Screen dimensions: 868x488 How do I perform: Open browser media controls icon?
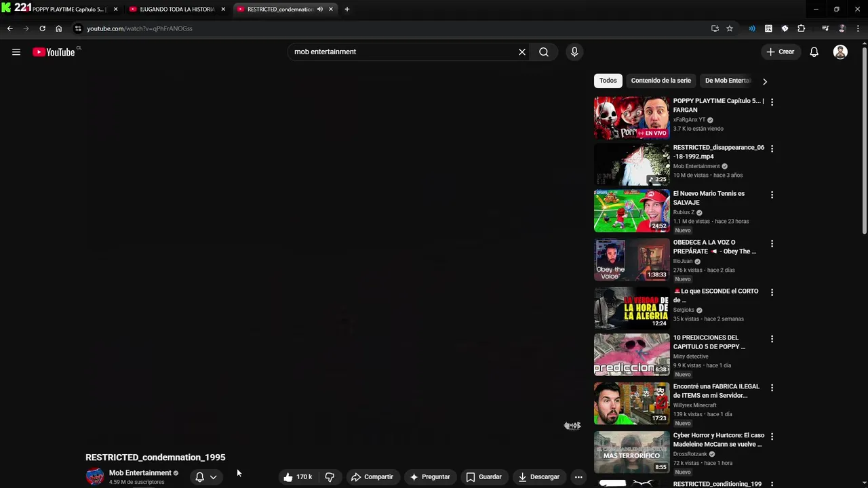pyautogui.click(x=825, y=28)
